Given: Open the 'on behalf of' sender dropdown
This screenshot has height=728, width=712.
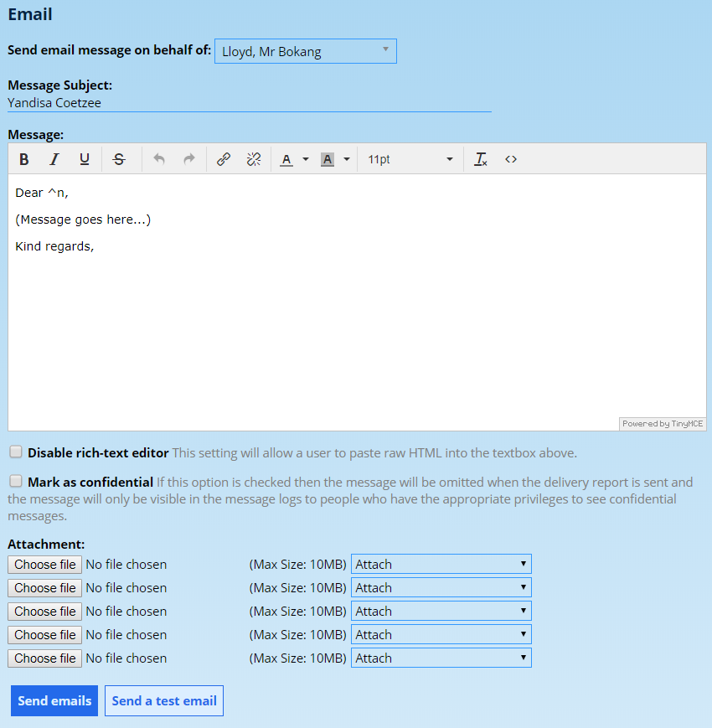Looking at the screenshot, I should [305, 51].
